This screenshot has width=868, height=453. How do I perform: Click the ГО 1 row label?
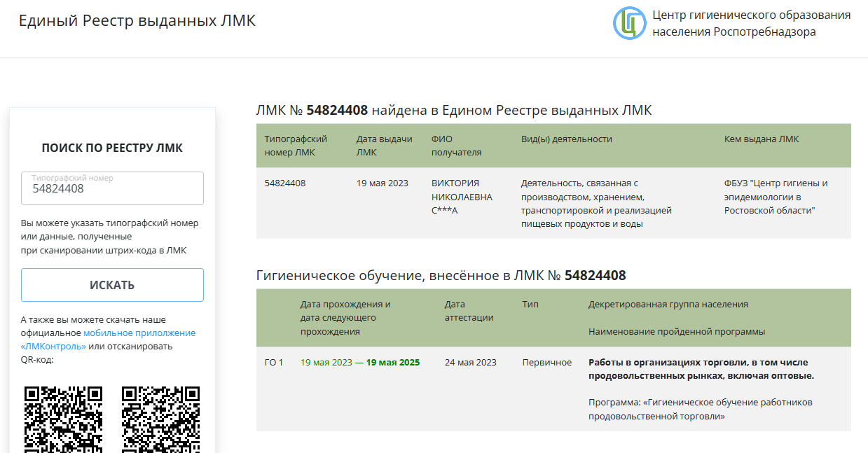pos(274,363)
